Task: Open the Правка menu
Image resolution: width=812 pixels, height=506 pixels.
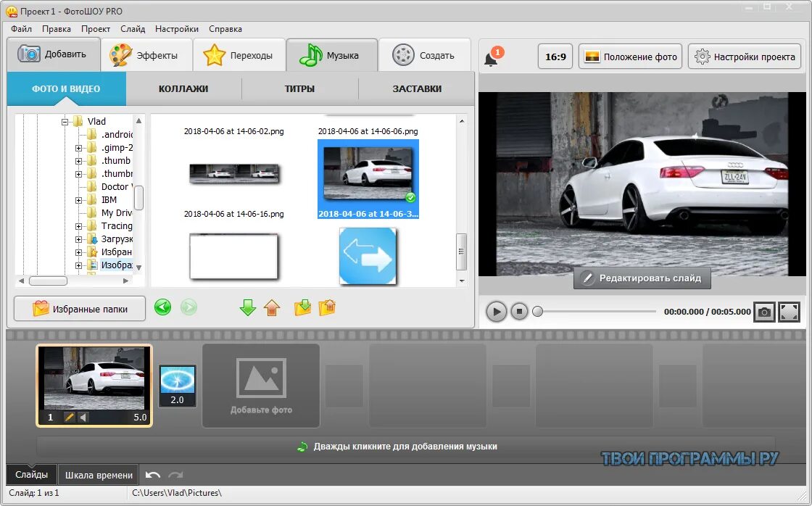Action: (57, 29)
